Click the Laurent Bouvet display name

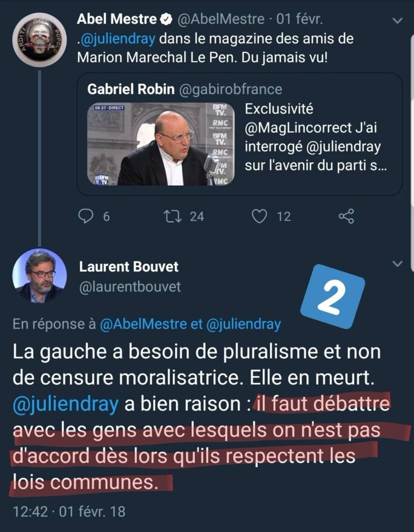(129, 266)
